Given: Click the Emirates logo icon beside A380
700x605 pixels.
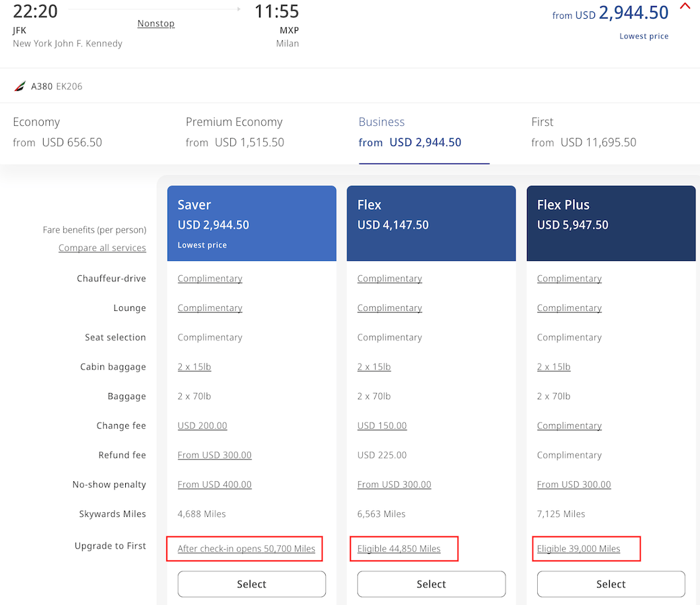Looking at the screenshot, I should tap(20, 86).
